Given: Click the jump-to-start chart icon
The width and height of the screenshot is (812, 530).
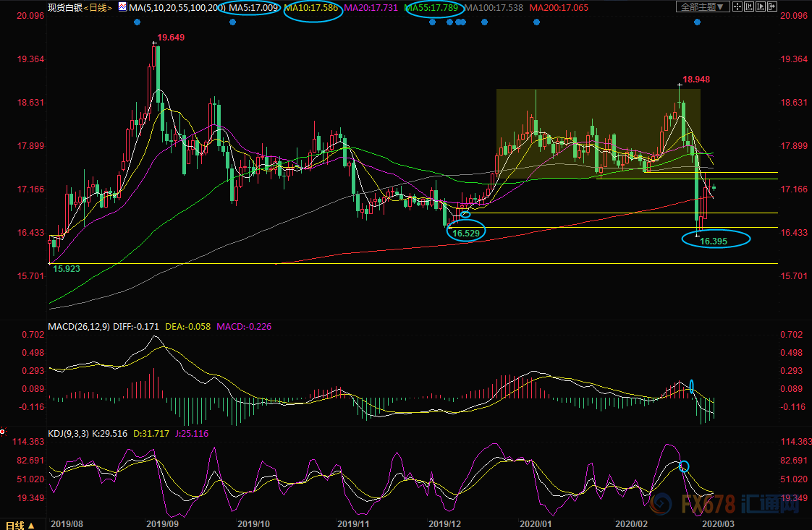Looking at the screenshot, I should point(749,7).
